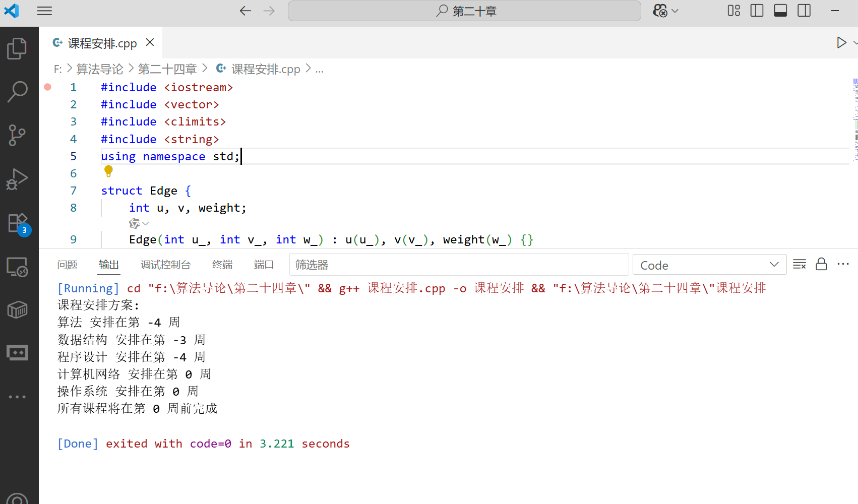Viewport: 858px width, 504px height.
Task: Open the Code output channel dropdown
Action: tap(709, 265)
